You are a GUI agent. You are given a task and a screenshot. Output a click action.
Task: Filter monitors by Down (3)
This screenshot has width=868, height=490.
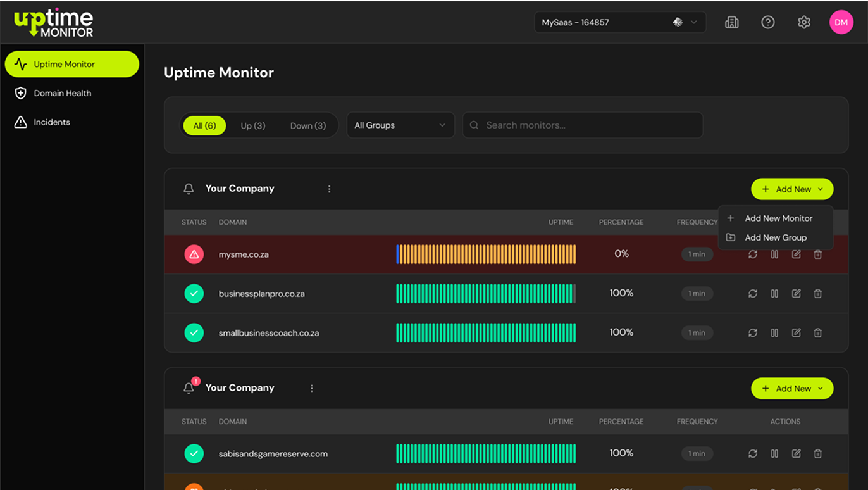[x=308, y=125]
